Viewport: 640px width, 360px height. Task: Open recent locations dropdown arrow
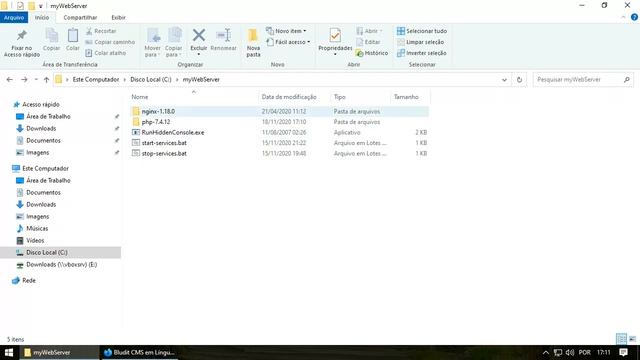36,80
